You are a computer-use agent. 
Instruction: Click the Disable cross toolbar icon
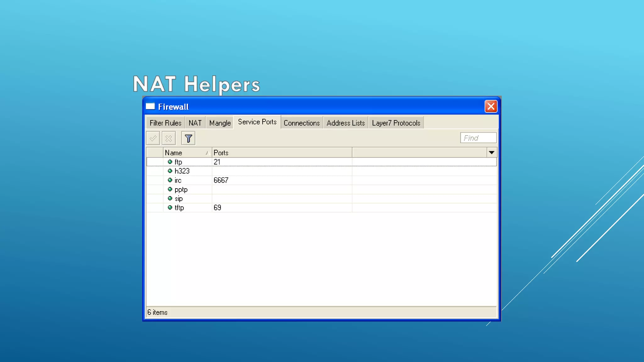(169, 138)
